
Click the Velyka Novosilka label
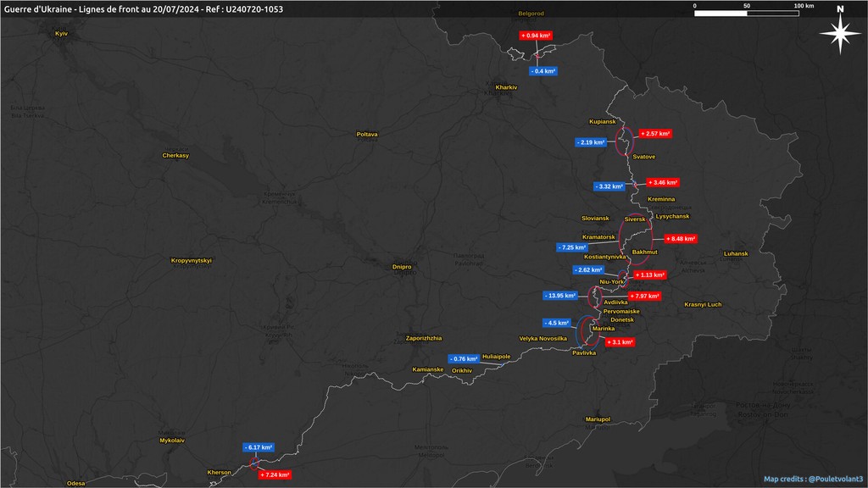tap(543, 339)
